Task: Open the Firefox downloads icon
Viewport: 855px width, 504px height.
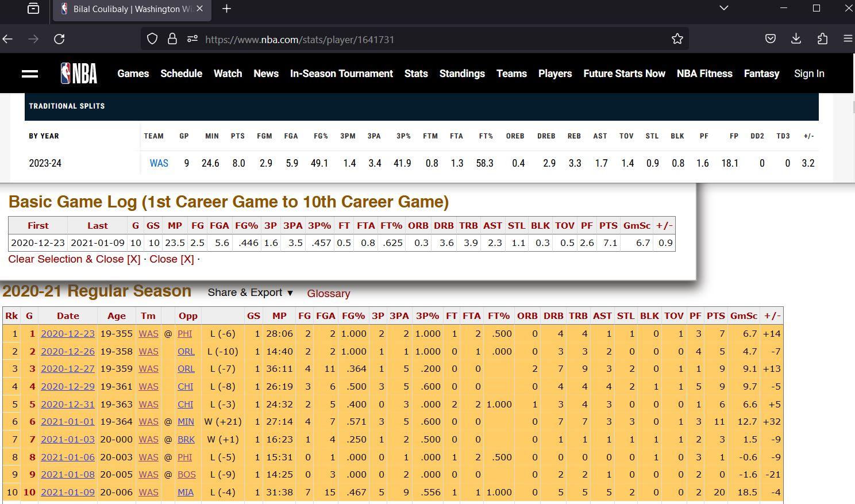Action: click(796, 39)
